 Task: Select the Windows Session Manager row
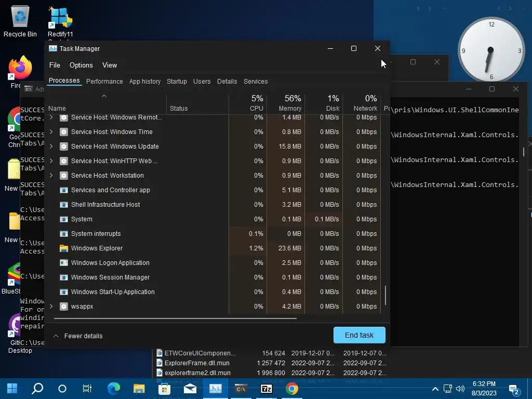[214, 277]
